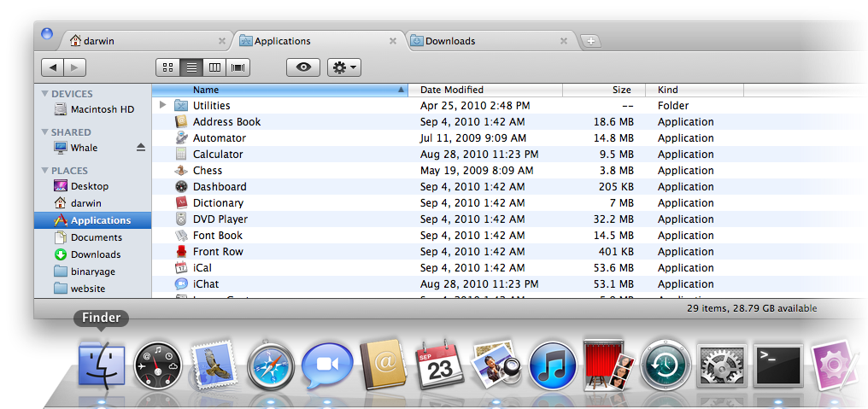This screenshot has width=868, height=409.
Task: Sort by Date Modified column header
Action: point(485,90)
